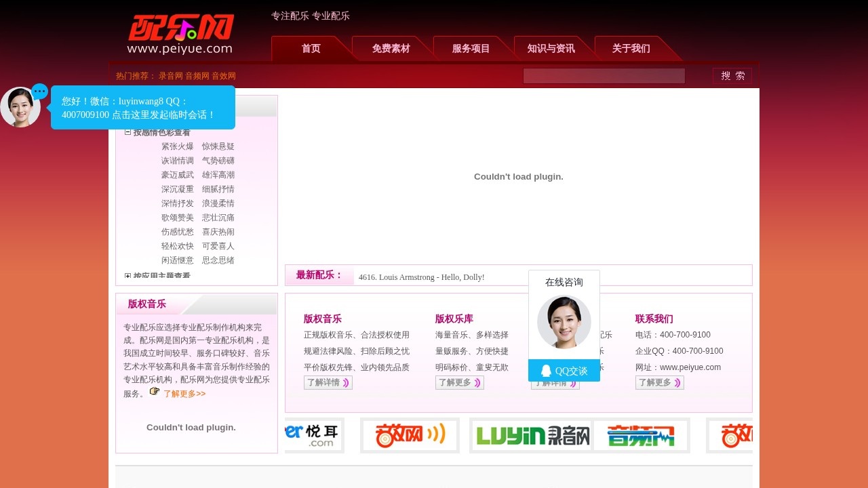Expand the 按应用主题查看 category section
Viewport: 868px width, 488px height.
127,276
